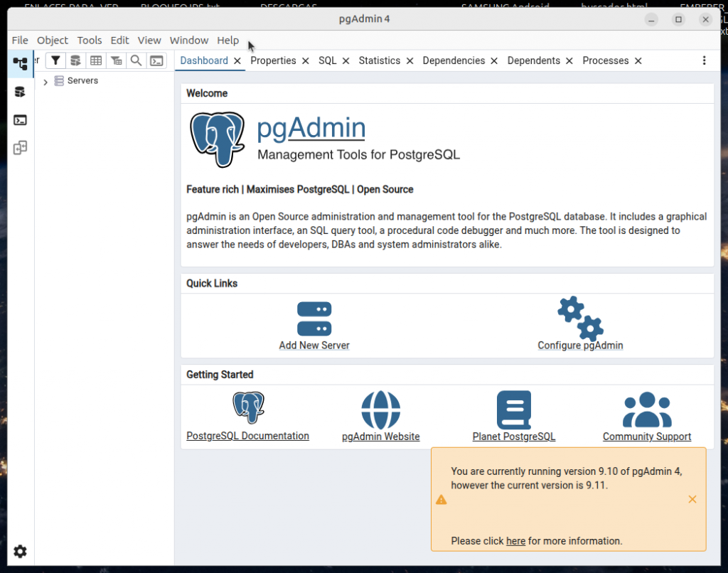The image size is (728, 573).
Task: Click the Search Objects magnifier icon
Action: point(136,60)
